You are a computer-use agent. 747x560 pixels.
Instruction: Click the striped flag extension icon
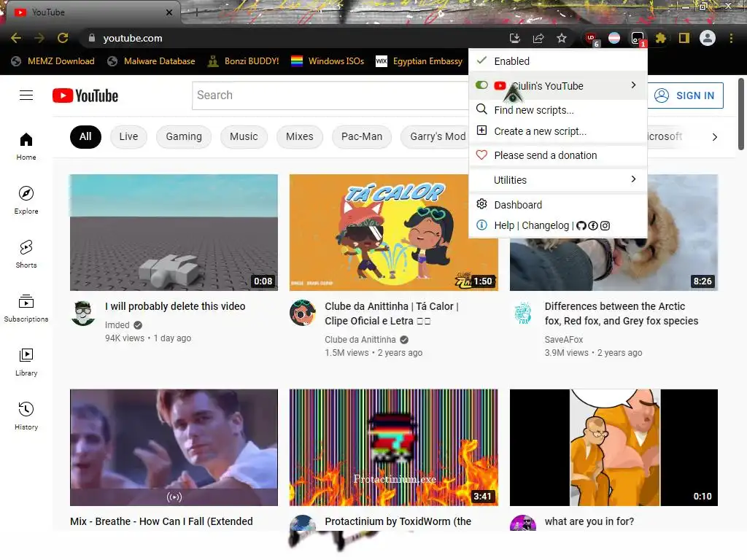coord(614,38)
